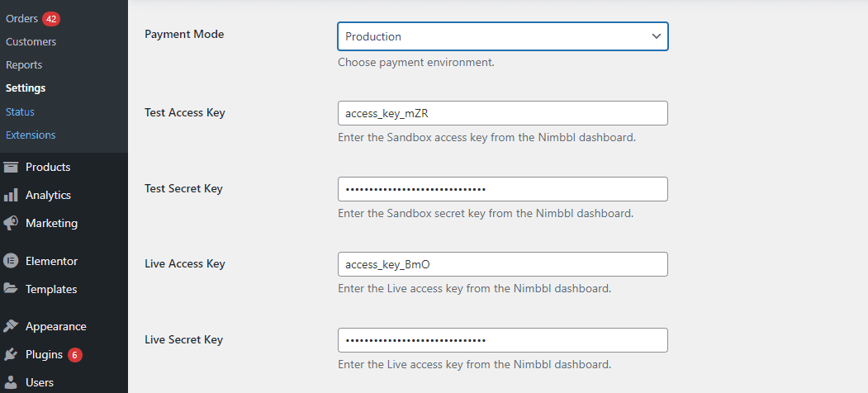The width and height of the screenshot is (868, 393).
Task: Select the Live Secret Key field
Action: click(x=502, y=340)
